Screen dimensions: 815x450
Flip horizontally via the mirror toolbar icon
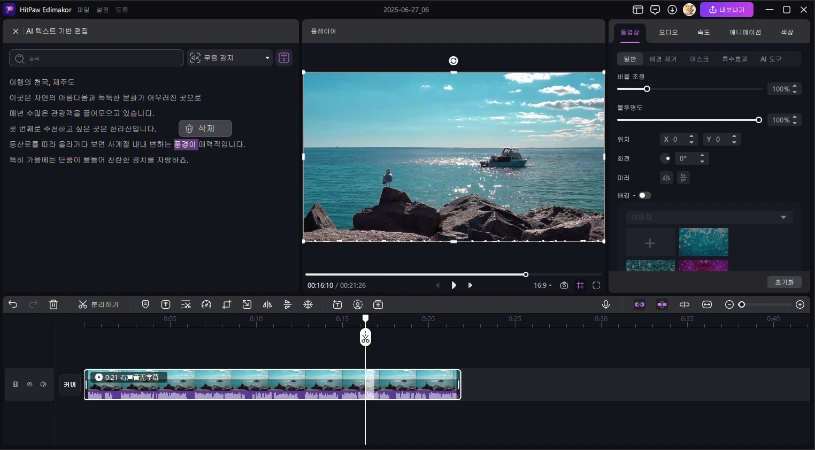(267, 305)
